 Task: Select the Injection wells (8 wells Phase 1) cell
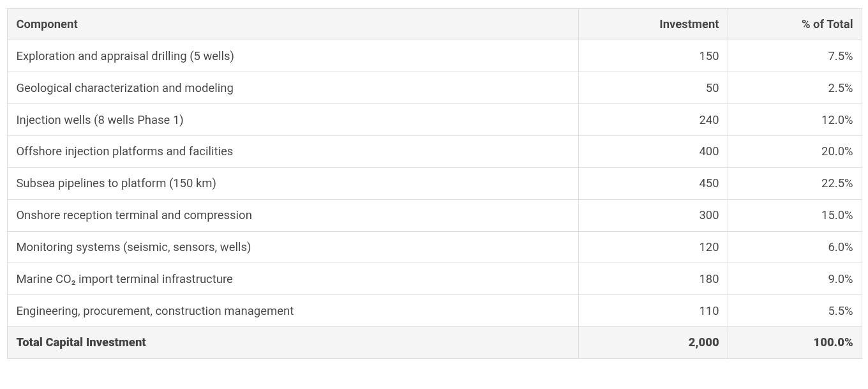(100, 120)
